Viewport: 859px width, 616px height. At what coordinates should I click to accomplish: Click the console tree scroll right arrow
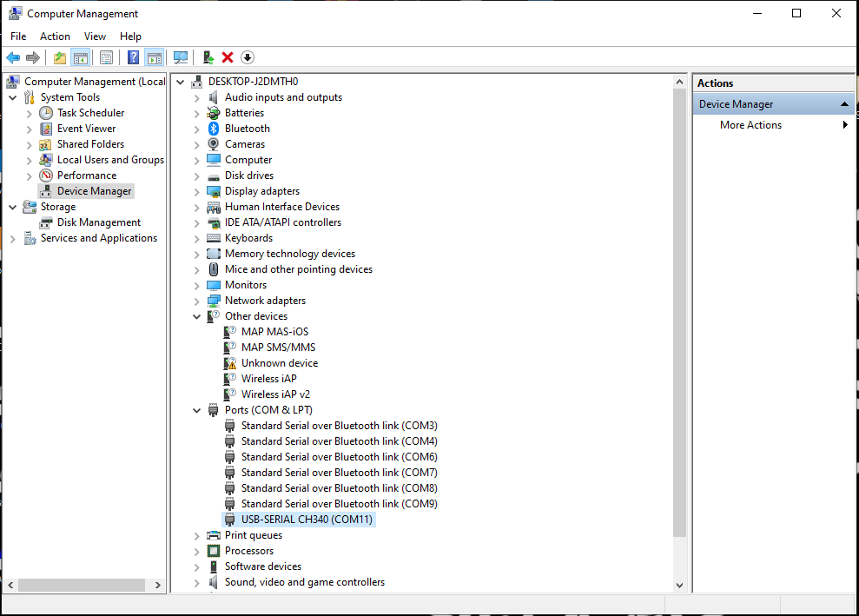tap(158, 586)
